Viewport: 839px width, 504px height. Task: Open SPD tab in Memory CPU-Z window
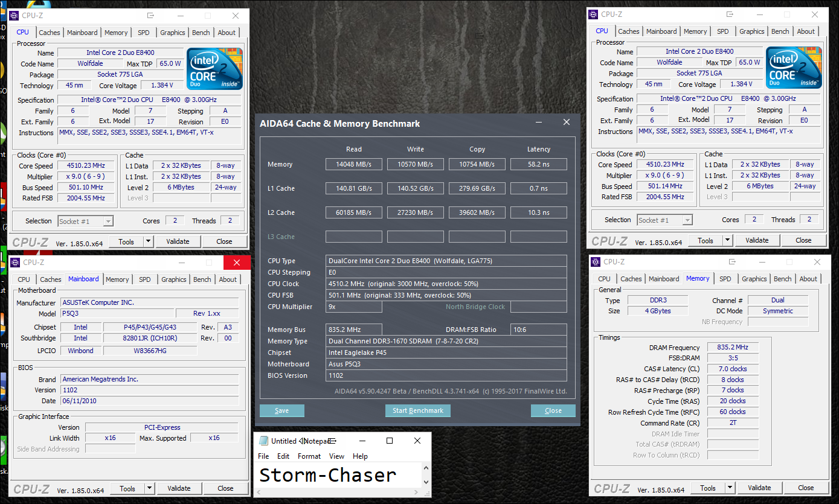pos(725,279)
